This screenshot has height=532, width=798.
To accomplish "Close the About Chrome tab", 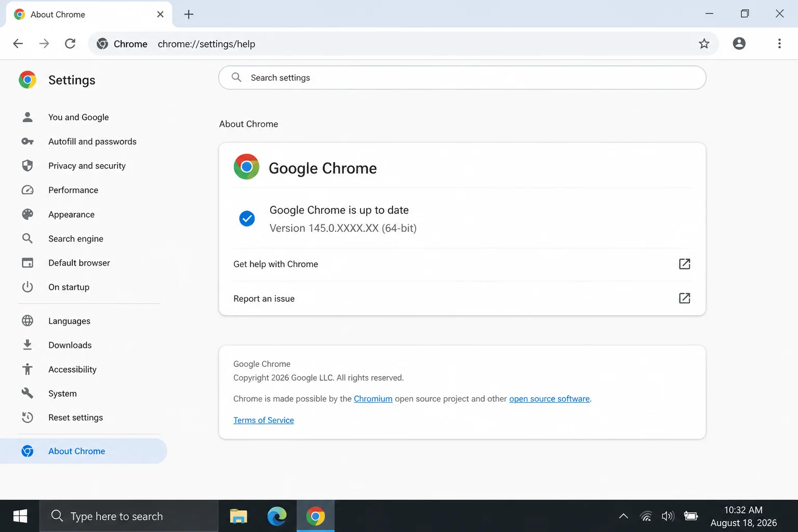I will (x=160, y=15).
